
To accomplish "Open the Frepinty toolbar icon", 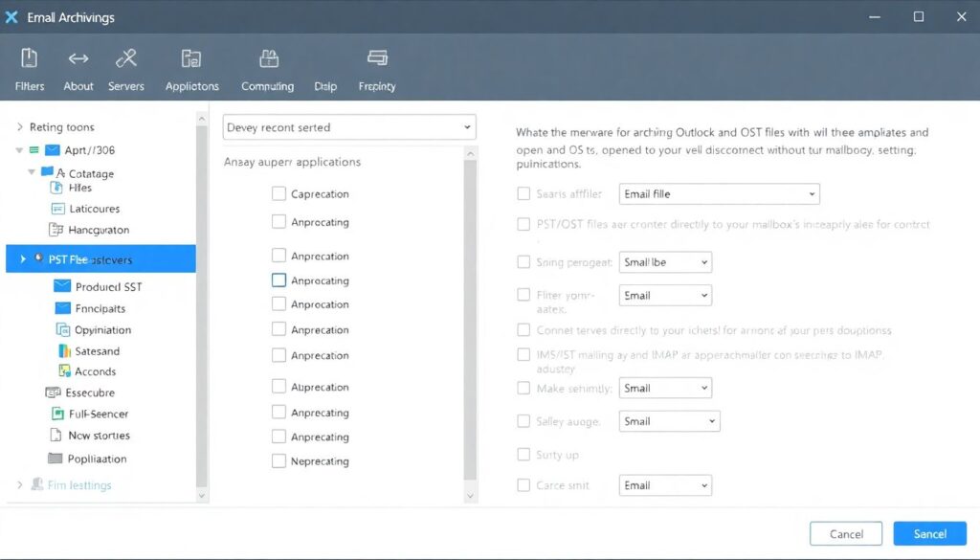I will [377, 59].
